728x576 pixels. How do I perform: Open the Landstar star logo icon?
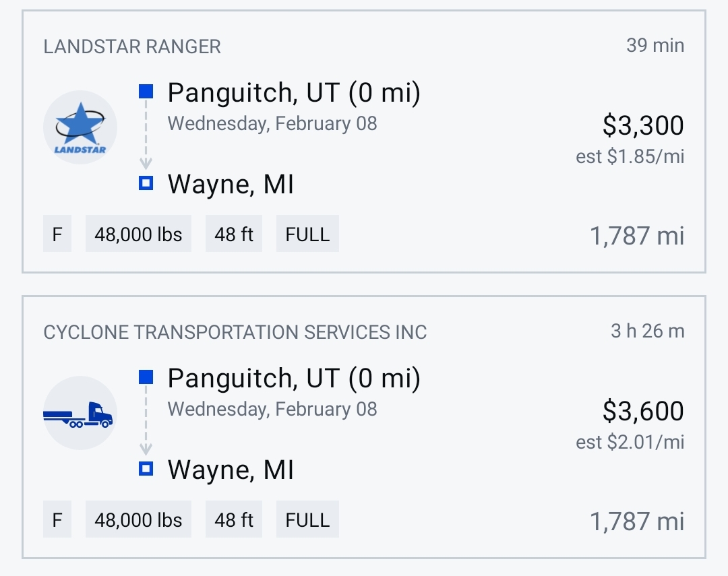tap(80, 127)
